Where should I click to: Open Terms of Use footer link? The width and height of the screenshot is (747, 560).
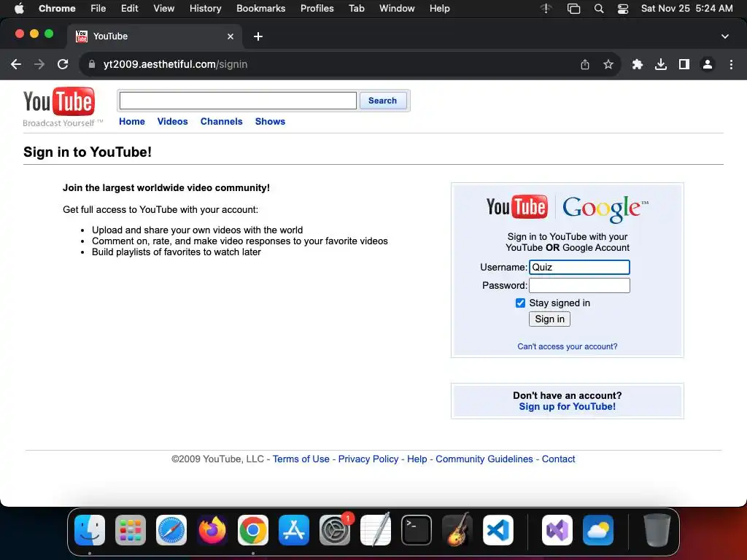point(301,459)
